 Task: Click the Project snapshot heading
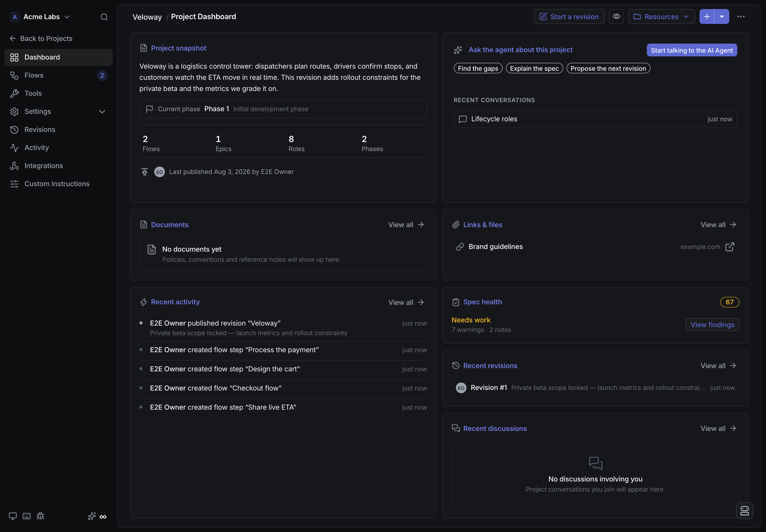(x=178, y=48)
